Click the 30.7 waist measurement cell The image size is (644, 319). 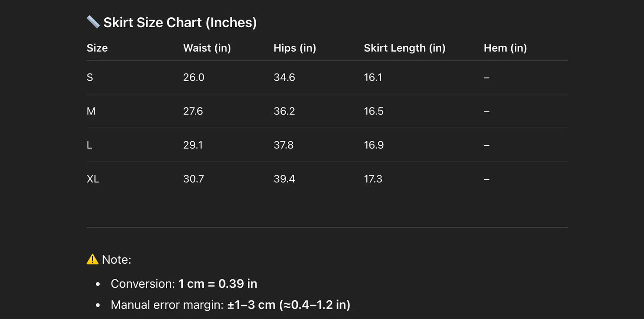pyautogui.click(x=193, y=179)
